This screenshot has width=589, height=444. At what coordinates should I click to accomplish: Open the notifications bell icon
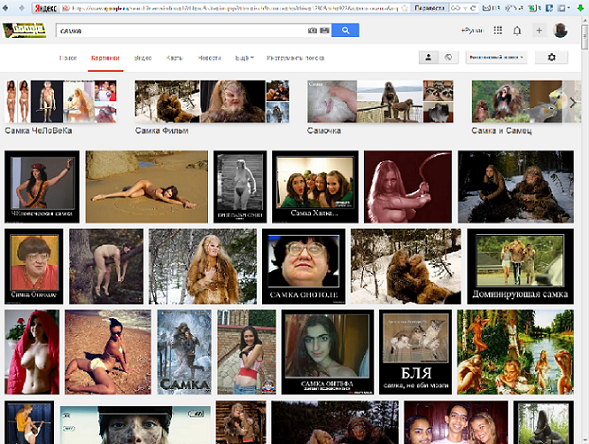[517, 31]
